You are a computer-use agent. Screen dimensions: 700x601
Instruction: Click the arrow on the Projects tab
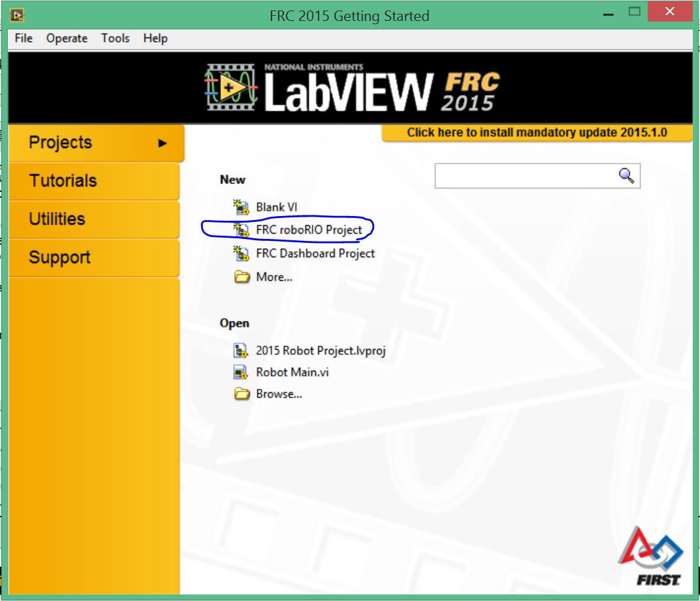click(162, 143)
